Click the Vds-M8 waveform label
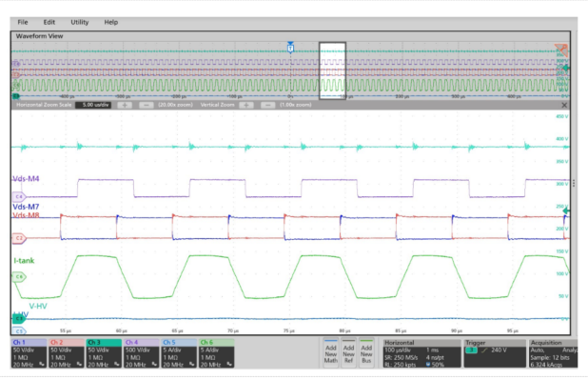Viewport: 588px width, 380px height. [26, 215]
